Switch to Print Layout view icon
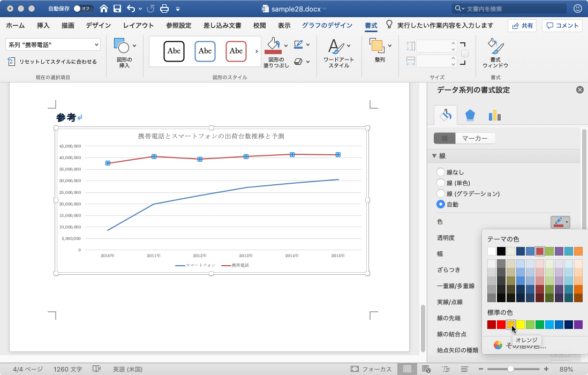Screen dimensions: 588x375 (407, 369)
